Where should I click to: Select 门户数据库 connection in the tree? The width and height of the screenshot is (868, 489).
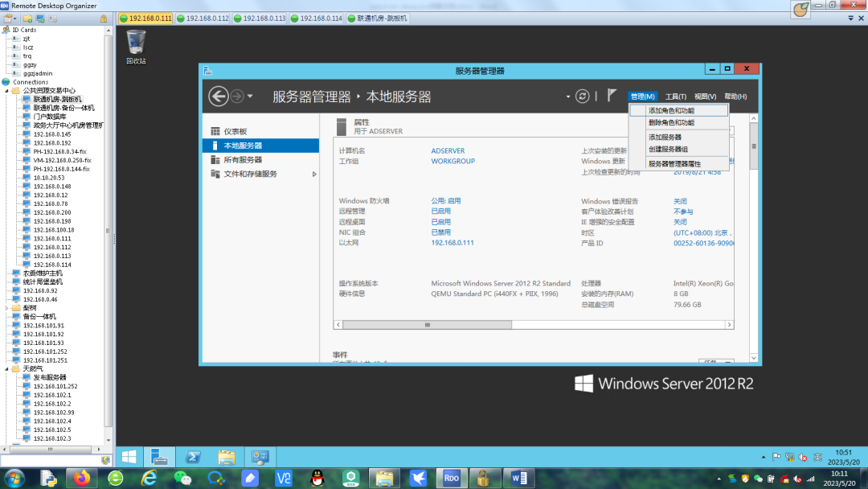coord(49,117)
